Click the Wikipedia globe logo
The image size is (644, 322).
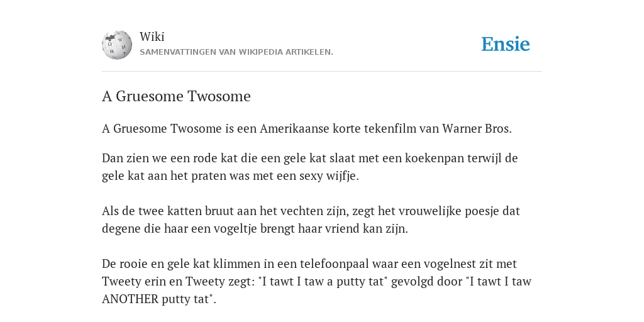pos(117,45)
